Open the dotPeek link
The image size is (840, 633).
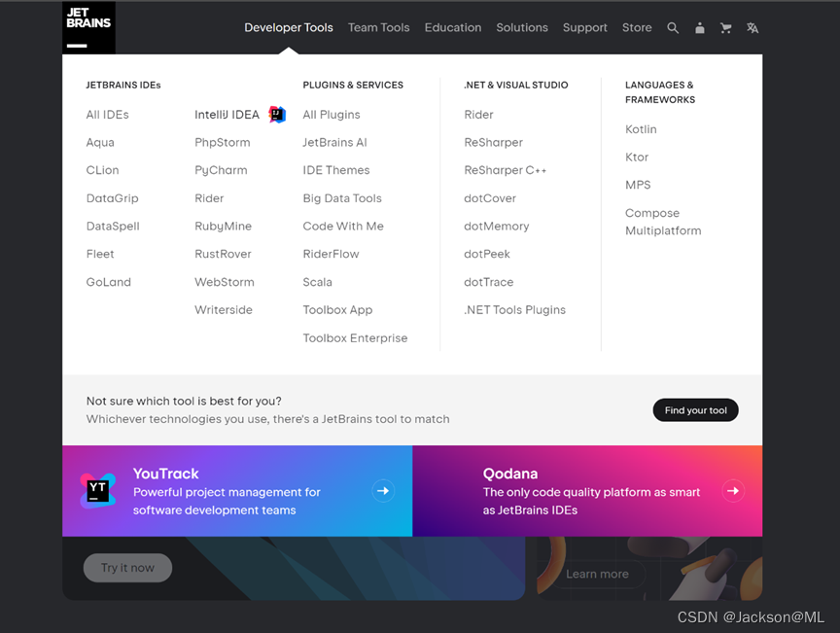point(487,254)
